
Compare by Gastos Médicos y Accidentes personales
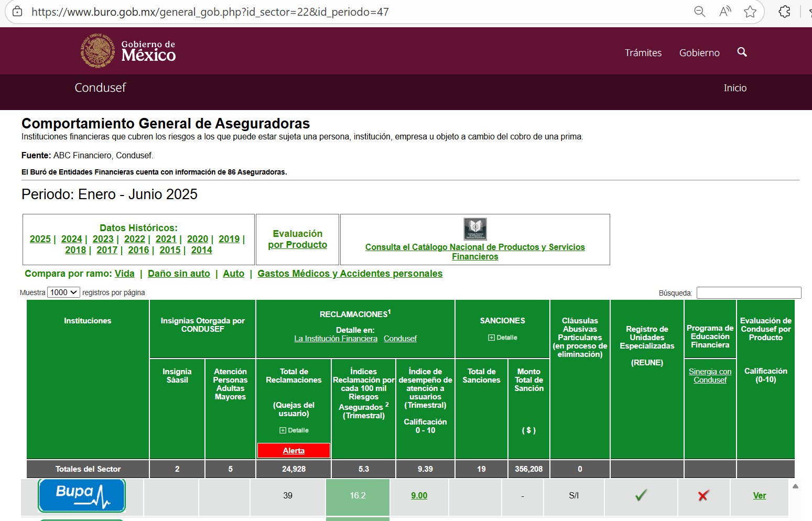tap(350, 274)
